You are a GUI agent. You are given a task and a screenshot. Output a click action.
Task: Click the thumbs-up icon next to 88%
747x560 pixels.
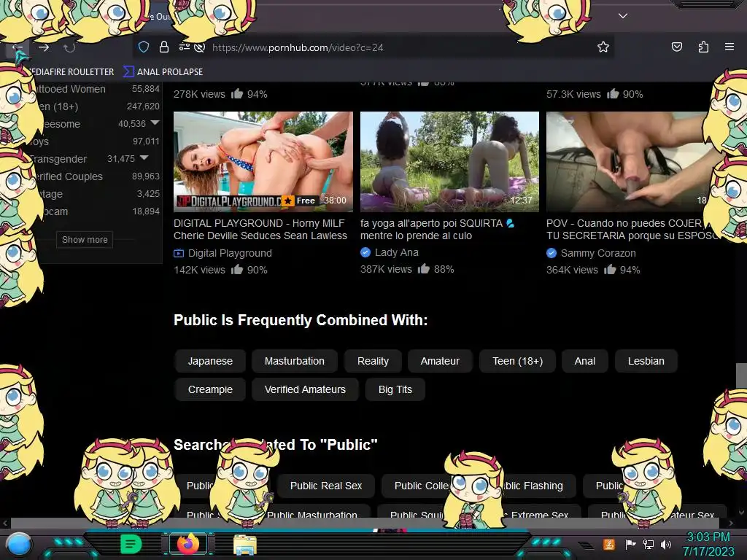pyautogui.click(x=424, y=268)
